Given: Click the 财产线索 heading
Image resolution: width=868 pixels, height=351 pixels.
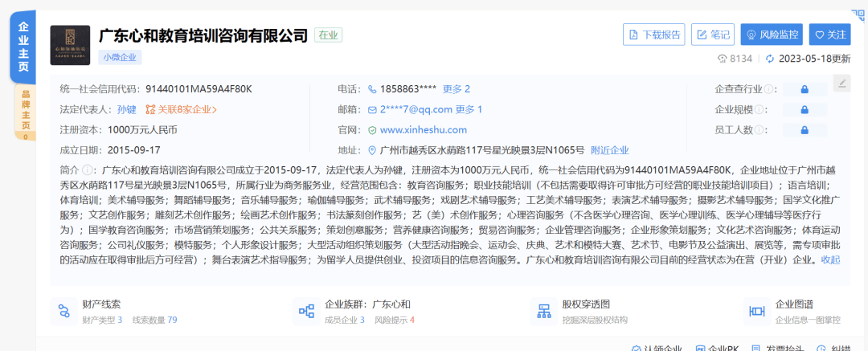Looking at the screenshot, I should [x=101, y=304].
